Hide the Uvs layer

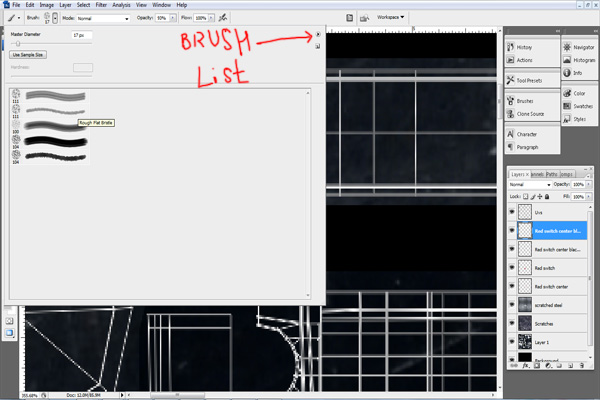[x=512, y=212]
